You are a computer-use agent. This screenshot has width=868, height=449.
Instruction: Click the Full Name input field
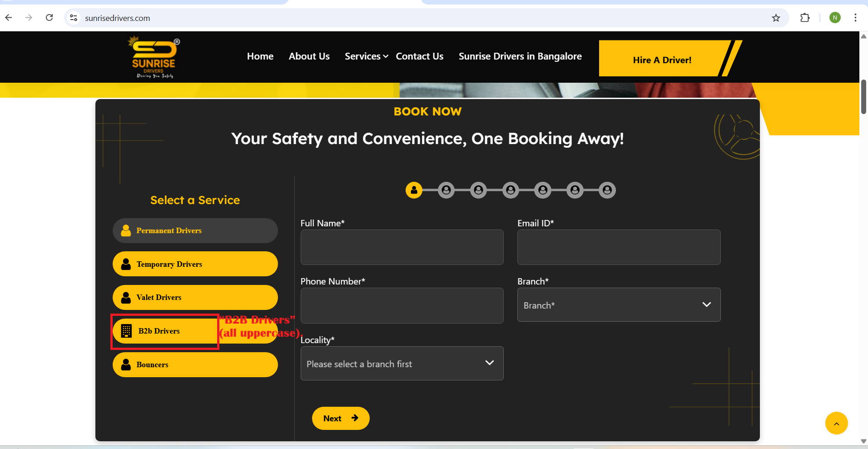click(x=402, y=247)
